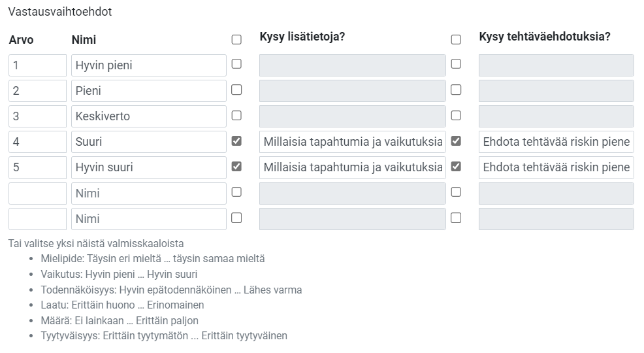Uncheck additional info checkbox for 'Suuri' row
This screenshot has width=644, height=353.
click(236, 141)
